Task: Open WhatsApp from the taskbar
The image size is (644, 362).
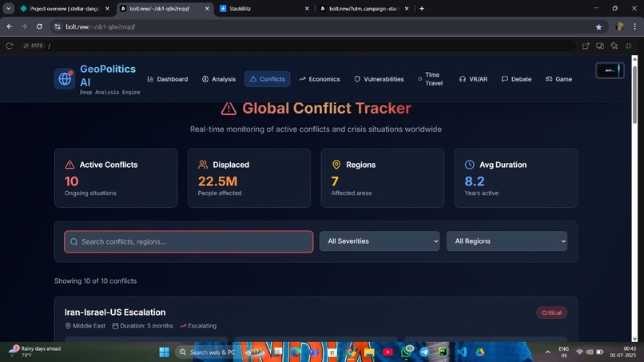Action: 407,352
